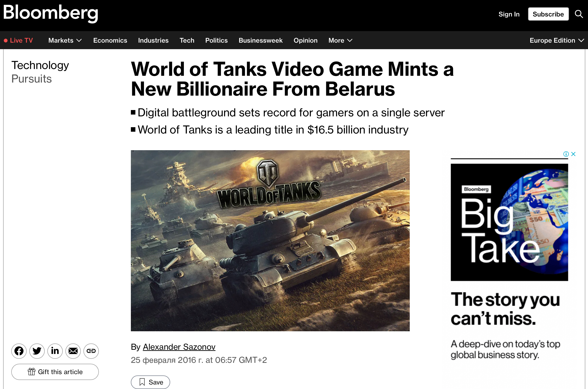Click the World of Tanks article image
Screen dimensions: 588x389
coord(270,240)
